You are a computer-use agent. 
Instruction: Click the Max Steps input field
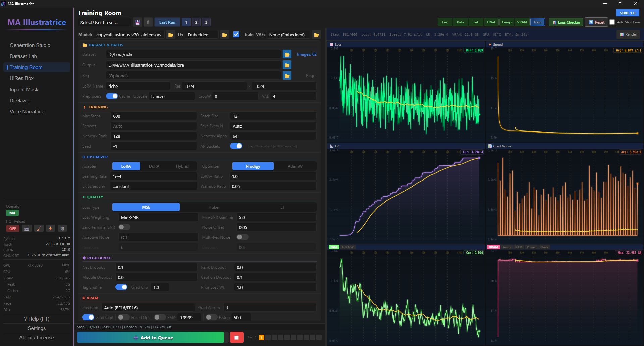(x=154, y=116)
